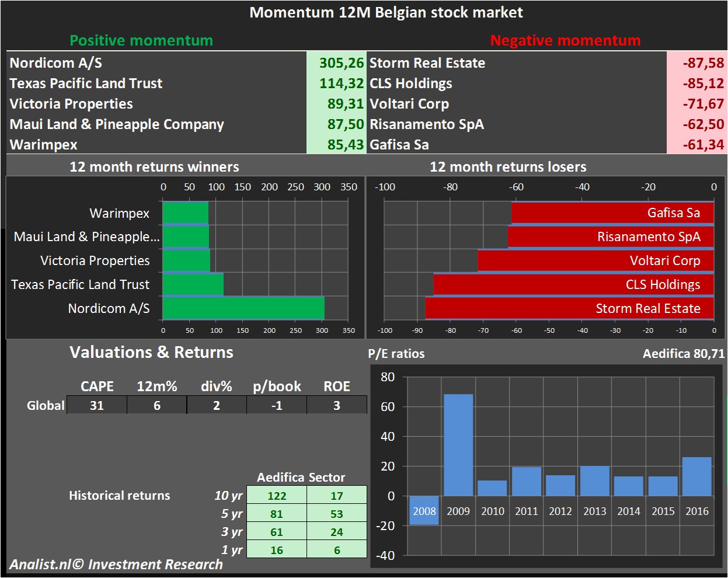Select the 'Historical returns' label
The image size is (728, 578).
(x=120, y=496)
